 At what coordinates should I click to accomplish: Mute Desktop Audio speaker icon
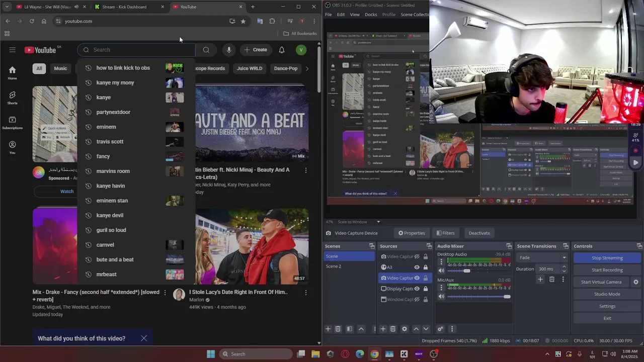pyautogui.click(x=441, y=271)
